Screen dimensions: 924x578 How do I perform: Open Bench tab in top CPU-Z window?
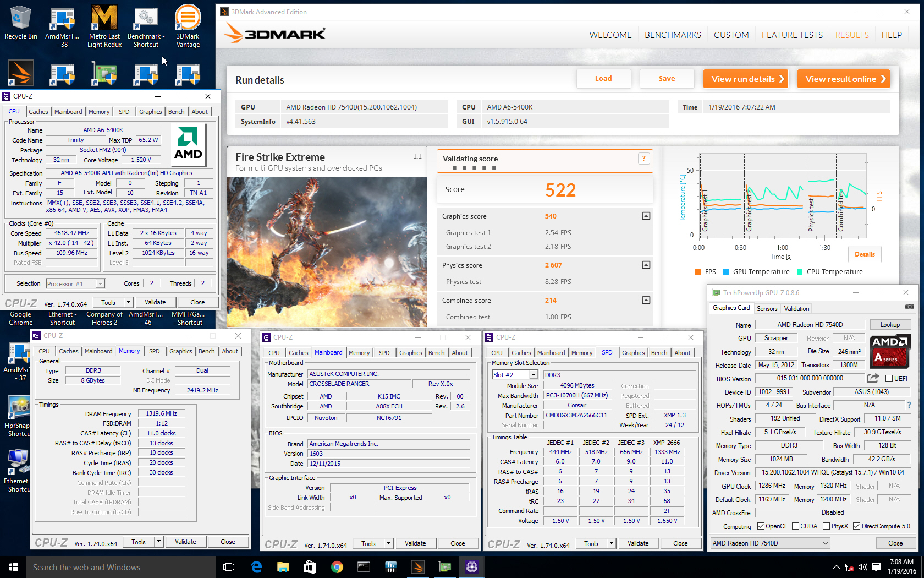(x=177, y=112)
